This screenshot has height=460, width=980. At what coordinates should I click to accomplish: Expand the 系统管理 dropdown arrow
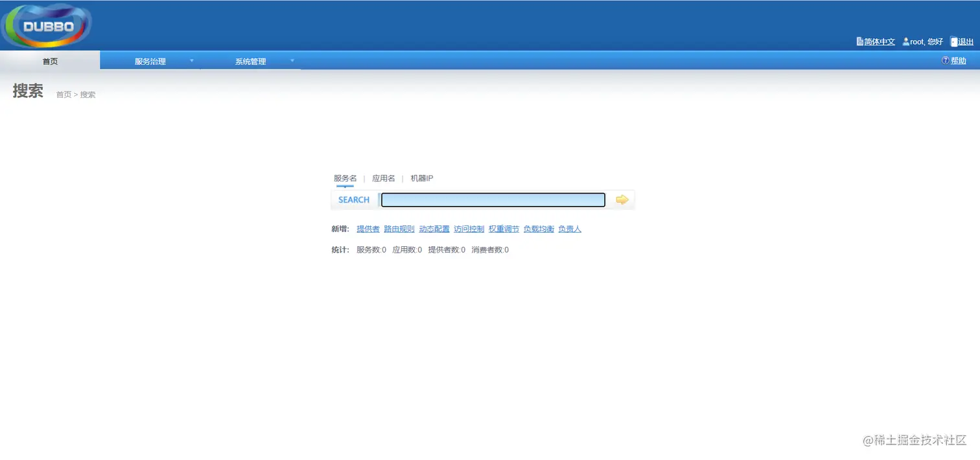pyautogui.click(x=292, y=60)
